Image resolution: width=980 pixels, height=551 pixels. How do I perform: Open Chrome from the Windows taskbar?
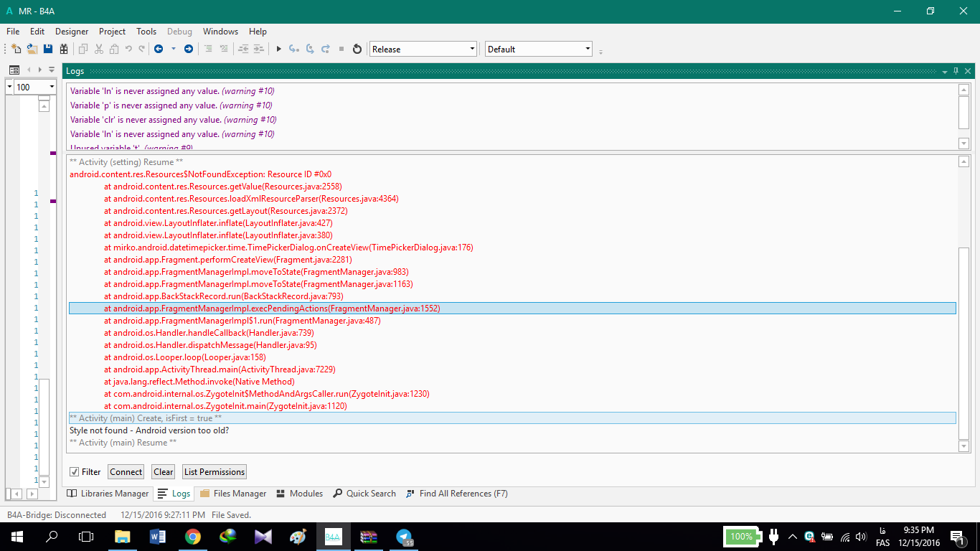192,537
